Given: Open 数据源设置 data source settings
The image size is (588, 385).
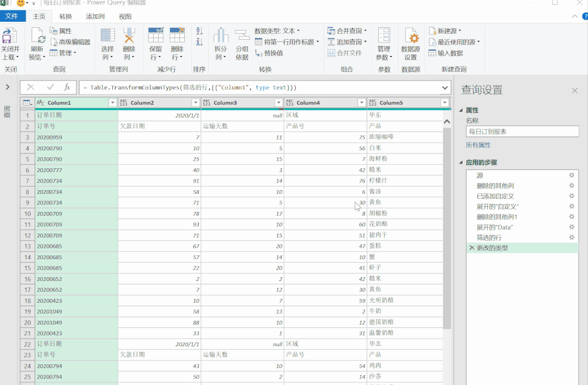Looking at the screenshot, I should [x=411, y=44].
